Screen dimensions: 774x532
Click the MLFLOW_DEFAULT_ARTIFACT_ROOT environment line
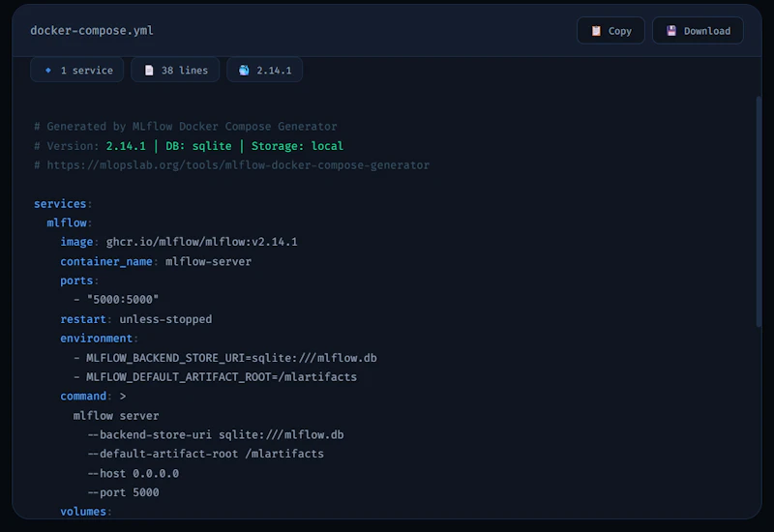click(x=215, y=377)
